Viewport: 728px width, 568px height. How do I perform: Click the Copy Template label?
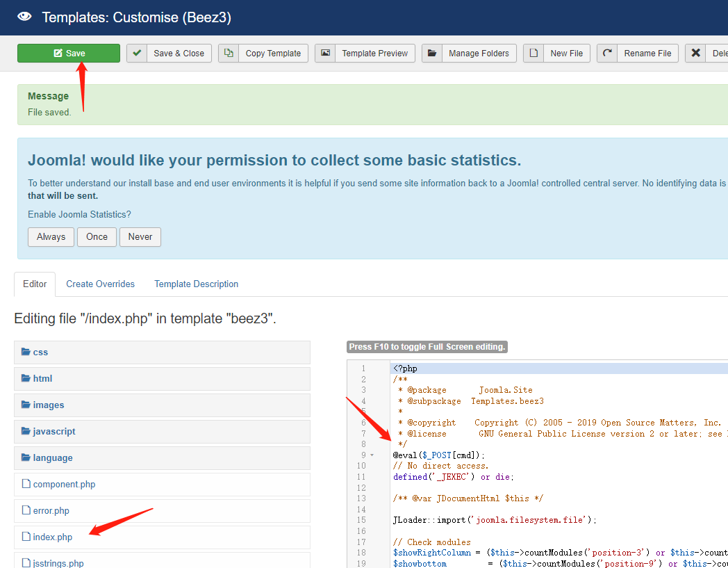[273, 54]
